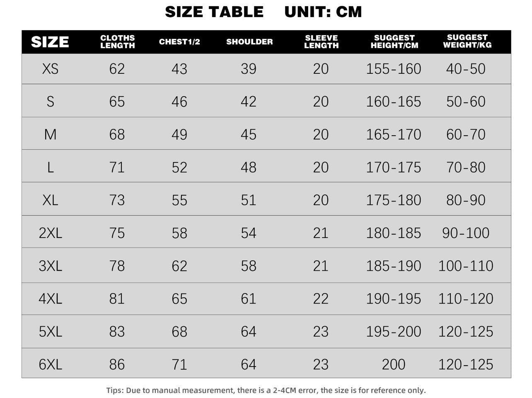Click the SIZE TABLE title text
The image size is (532, 398).
[214, 12]
